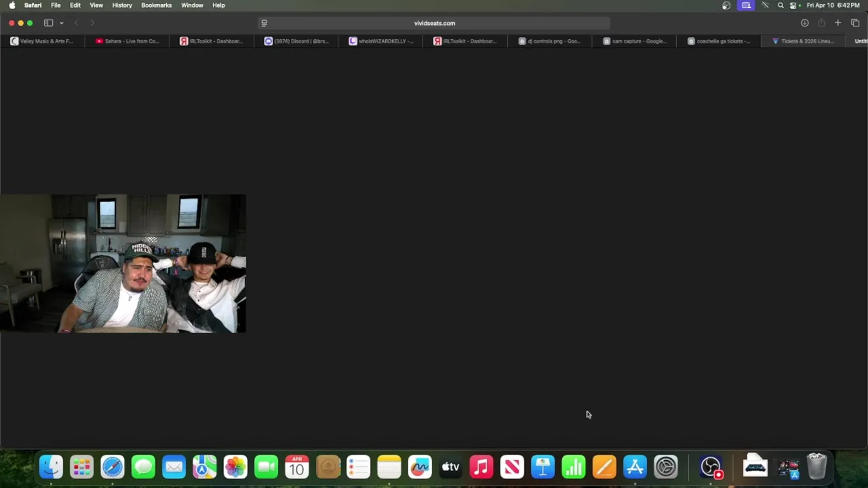This screenshot has height=488, width=868.
Task: Open Numbers app in dock
Action: [x=574, y=467]
